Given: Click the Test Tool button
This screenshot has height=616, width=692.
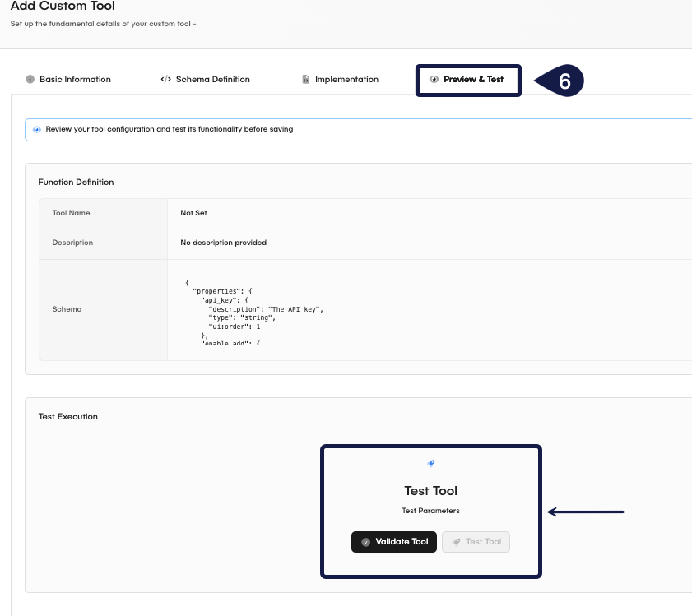Looking at the screenshot, I should coord(476,542).
